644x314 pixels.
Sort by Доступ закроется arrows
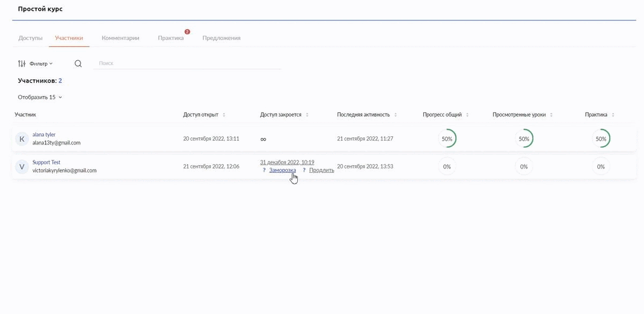307,115
